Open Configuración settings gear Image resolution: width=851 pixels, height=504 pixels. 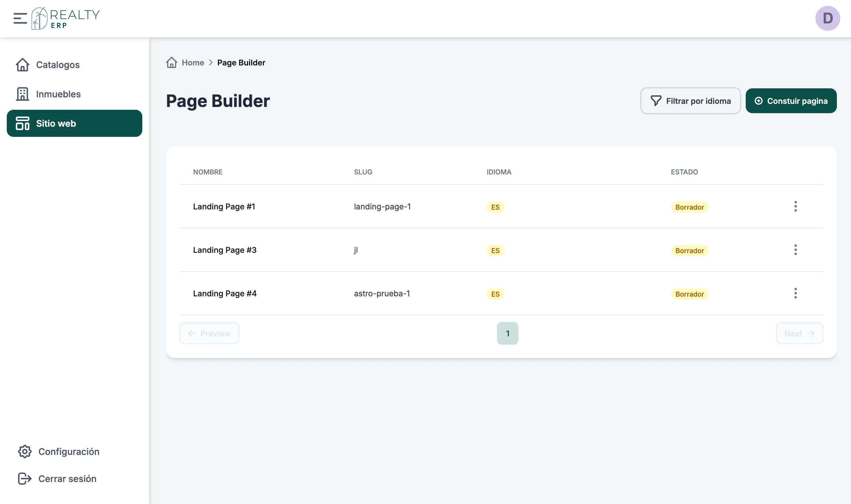(x=25, y=451)
